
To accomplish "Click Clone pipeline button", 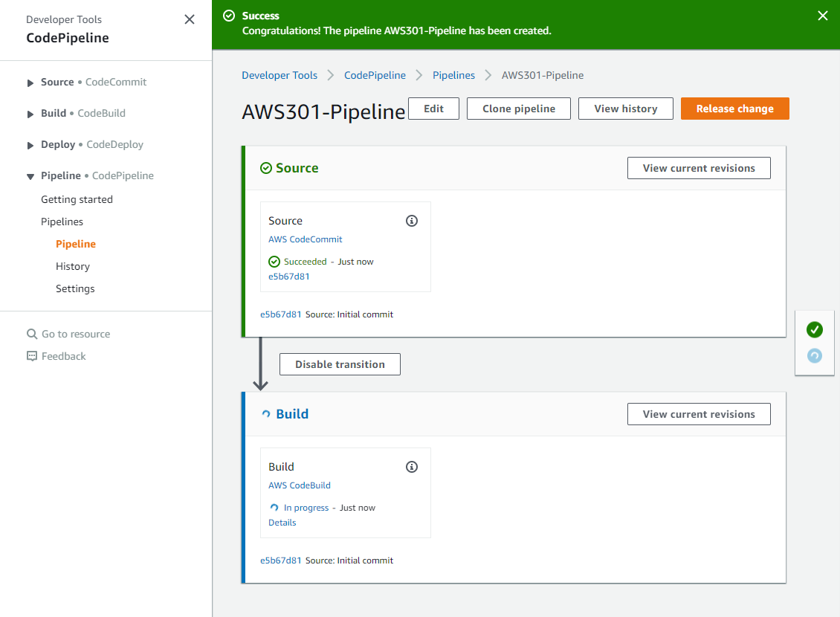I will 519,109.
